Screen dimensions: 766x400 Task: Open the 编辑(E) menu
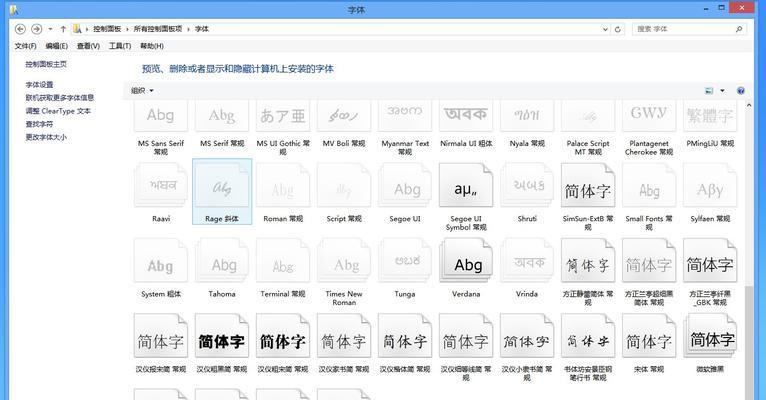pyautogui.click(x=57, y=46)
